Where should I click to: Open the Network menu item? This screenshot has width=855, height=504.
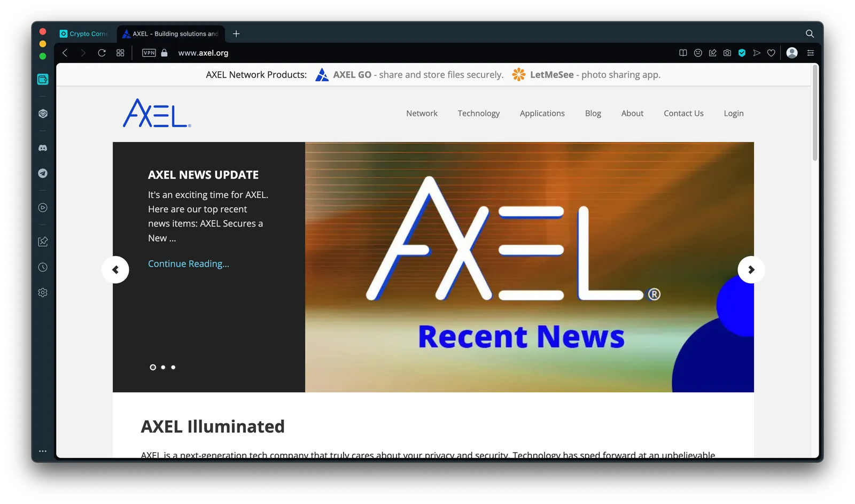(x=422, y=113)
